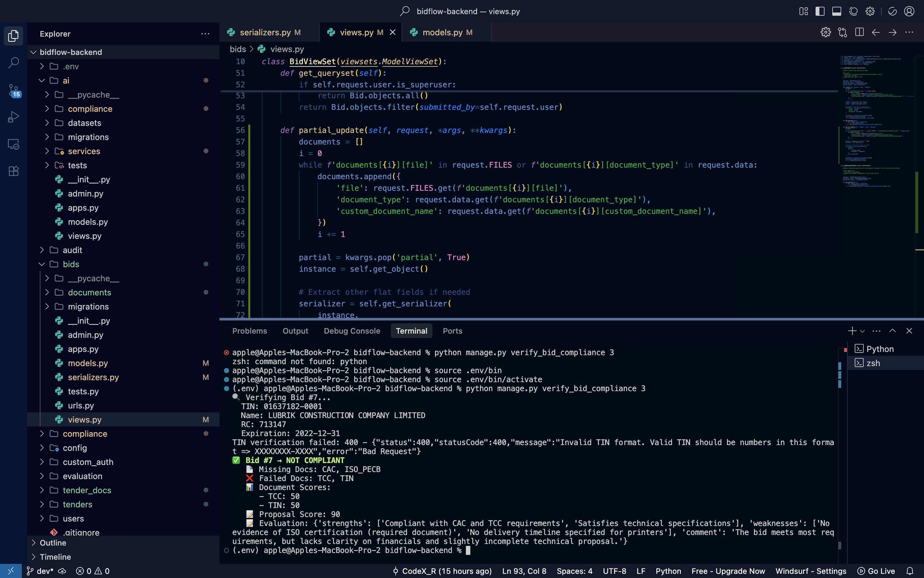The width and height of the screenshot is (924, 578).
Task: Select the Python terminal instance
Action: pos(885,349)
